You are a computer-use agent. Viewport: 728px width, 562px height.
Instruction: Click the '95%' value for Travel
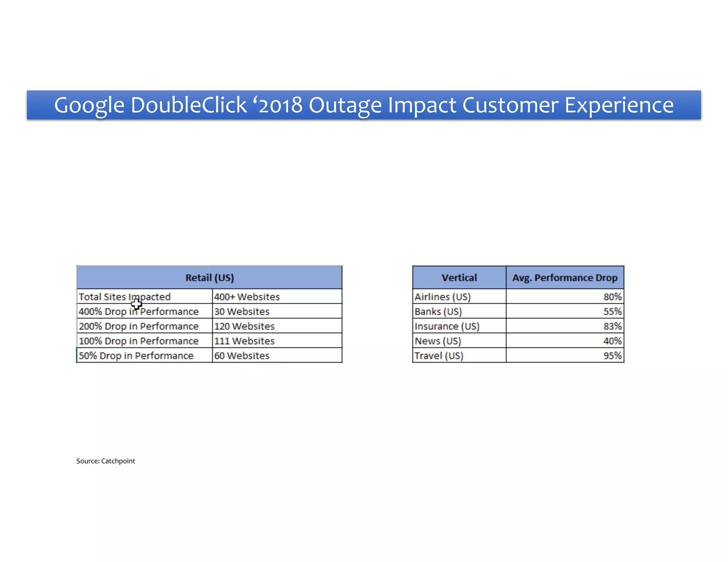tap(565, 355)
